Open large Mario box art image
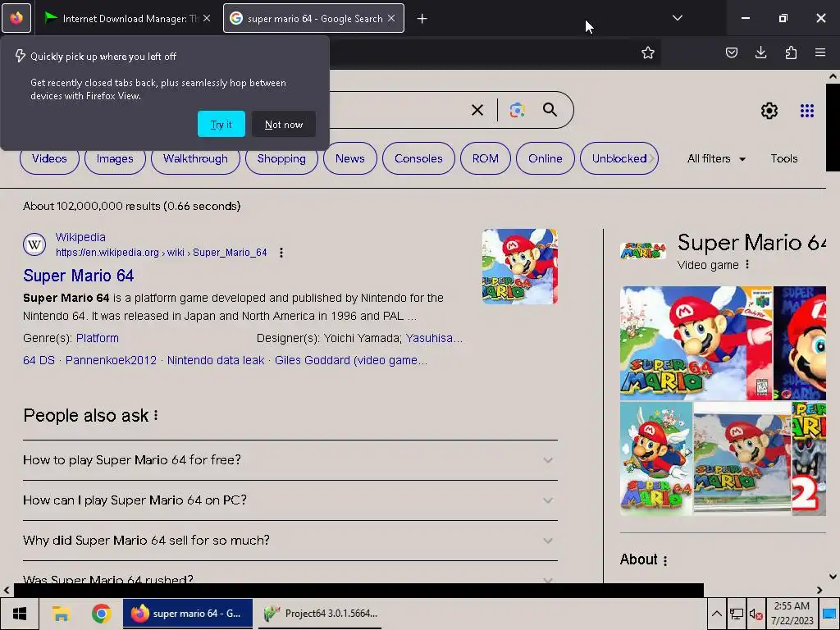The width and height of the screenshot is (840, 630). (696, 344)
